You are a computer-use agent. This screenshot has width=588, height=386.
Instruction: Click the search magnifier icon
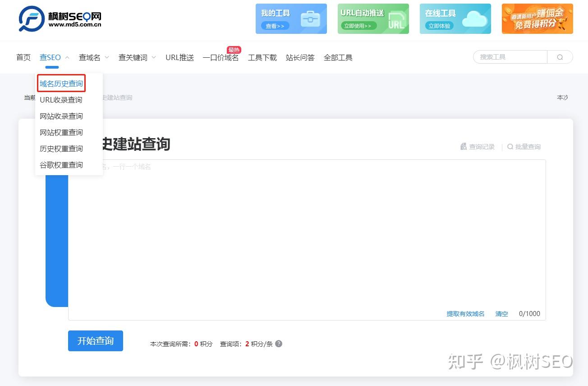[560, 57]
